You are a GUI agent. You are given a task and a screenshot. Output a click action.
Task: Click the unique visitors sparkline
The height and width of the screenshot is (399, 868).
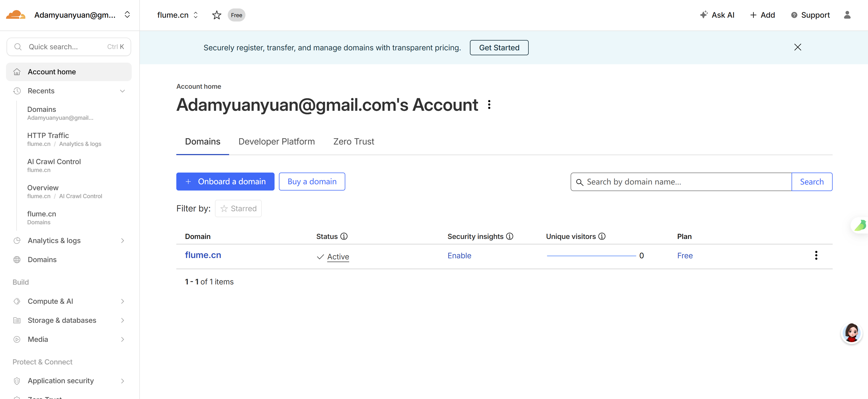(x=591, y=256)
